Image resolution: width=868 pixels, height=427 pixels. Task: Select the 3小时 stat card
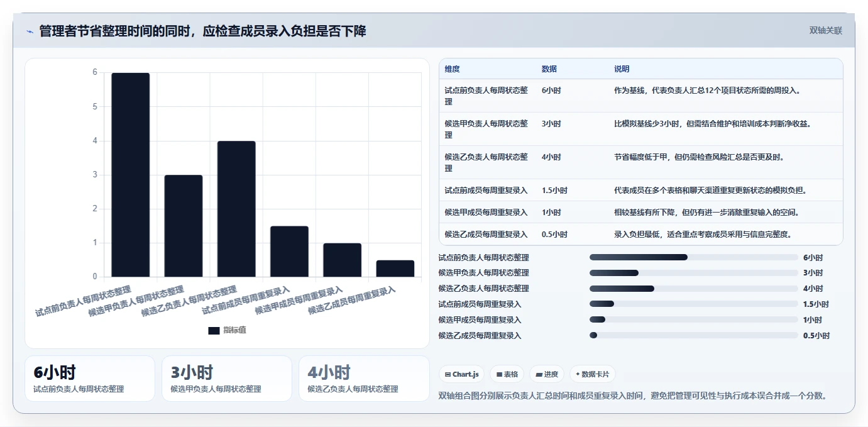[x=227, y=379]
